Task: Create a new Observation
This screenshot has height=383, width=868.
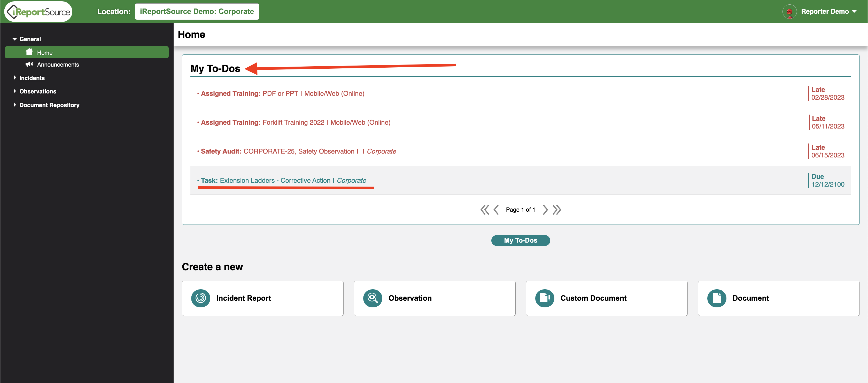Action: pyautogui.click(x=435, y=298)
